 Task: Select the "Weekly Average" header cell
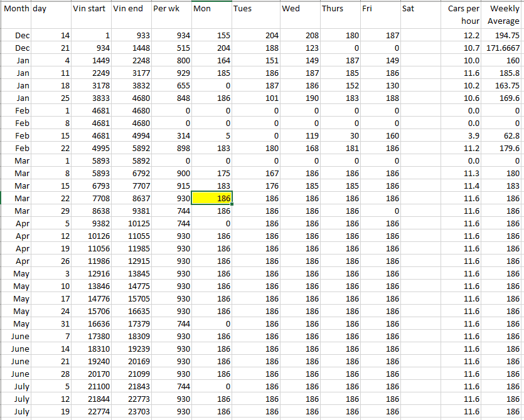click(x=503, y=15)
